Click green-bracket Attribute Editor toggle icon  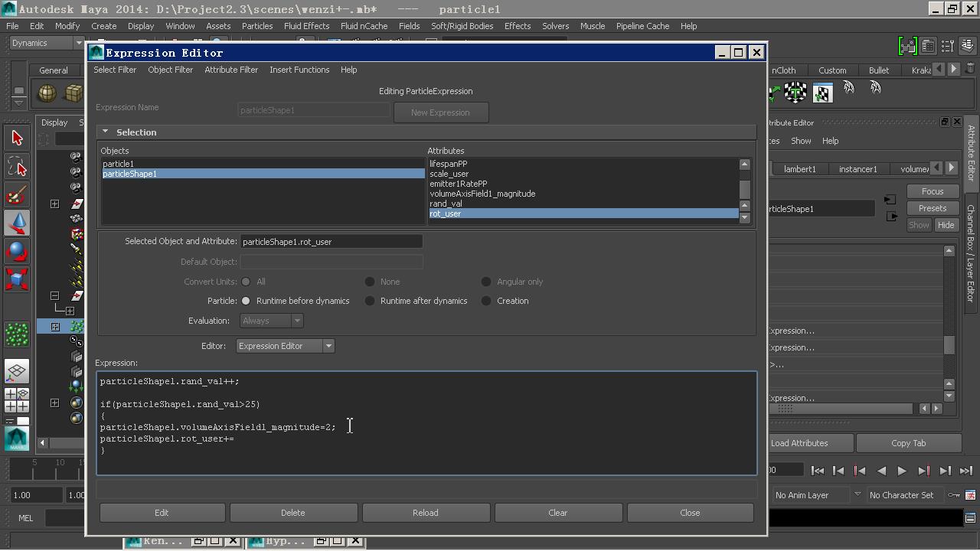907,45
